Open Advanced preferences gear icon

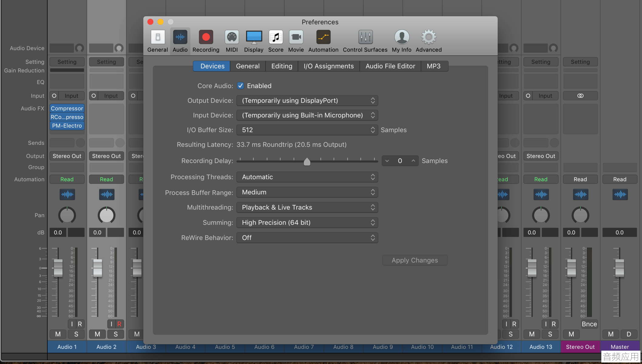coord(429,37)
